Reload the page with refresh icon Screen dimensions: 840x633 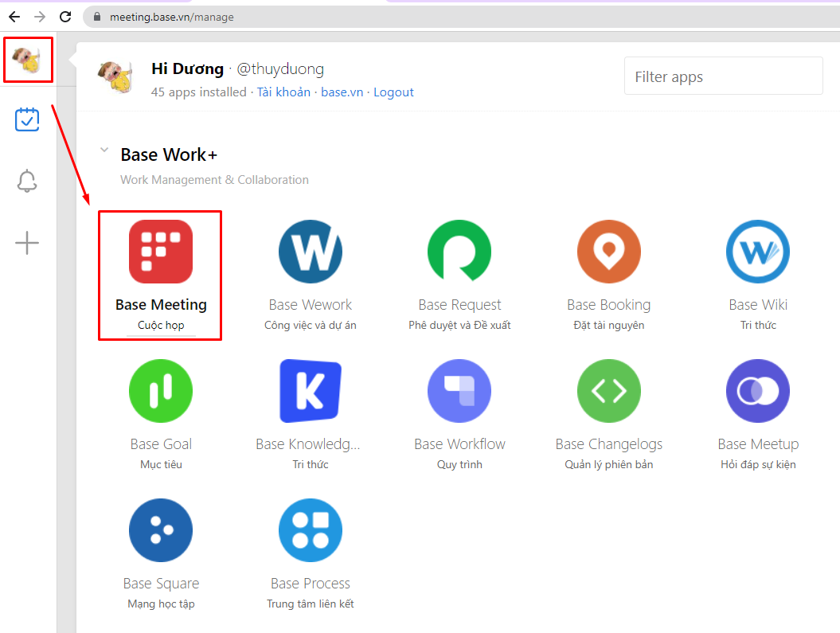pyautogui.click(x=65, y=17)
